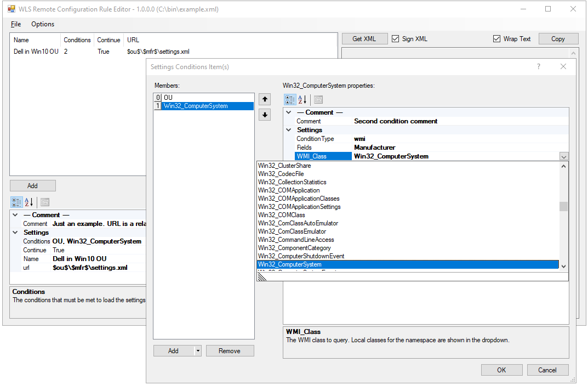Switch dialog property grid to Categorized view

point(290,99)
